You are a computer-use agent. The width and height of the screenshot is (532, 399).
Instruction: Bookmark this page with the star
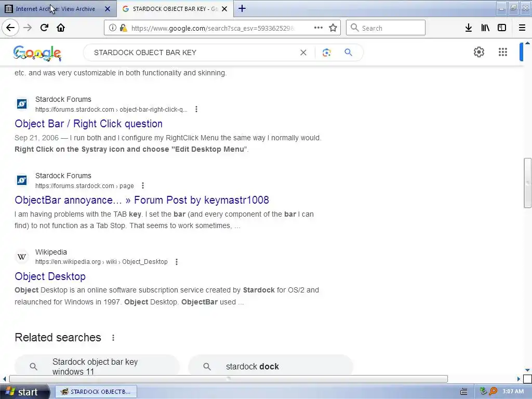pos(333,28)
